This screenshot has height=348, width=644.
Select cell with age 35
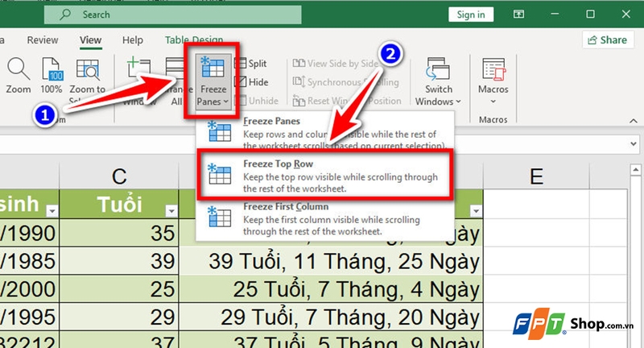[119, 233]
